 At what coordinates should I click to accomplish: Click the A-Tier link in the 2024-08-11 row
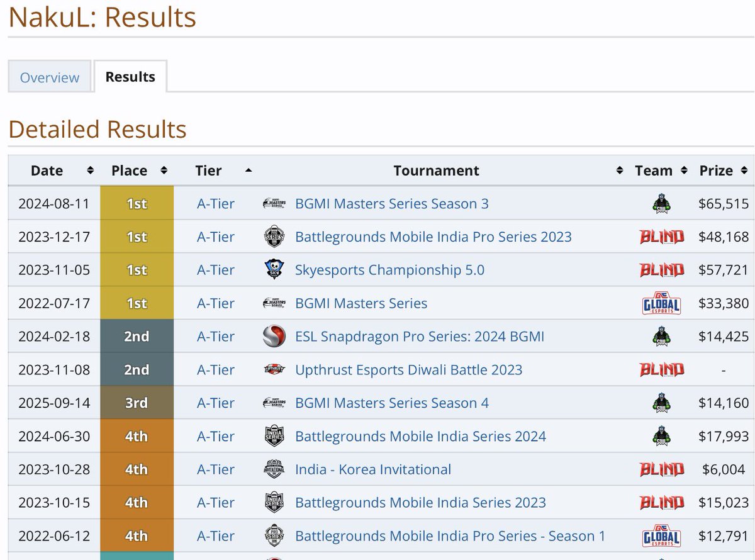tap(215, 204)
